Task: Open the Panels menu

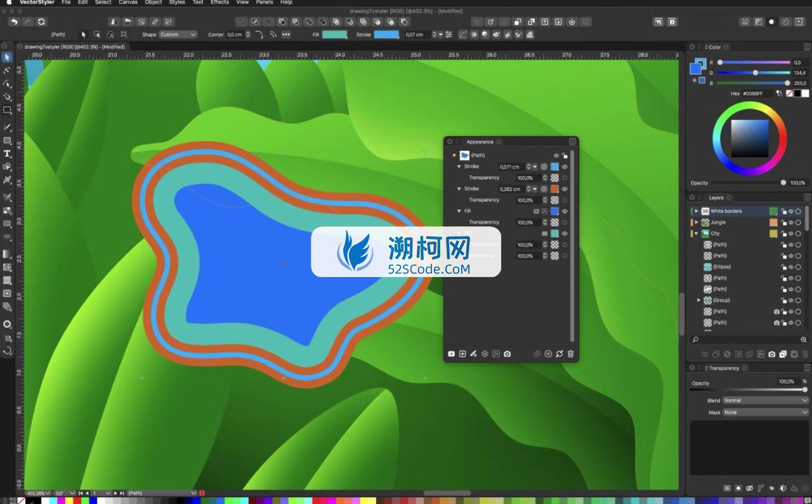Action: tap(265, 3)
